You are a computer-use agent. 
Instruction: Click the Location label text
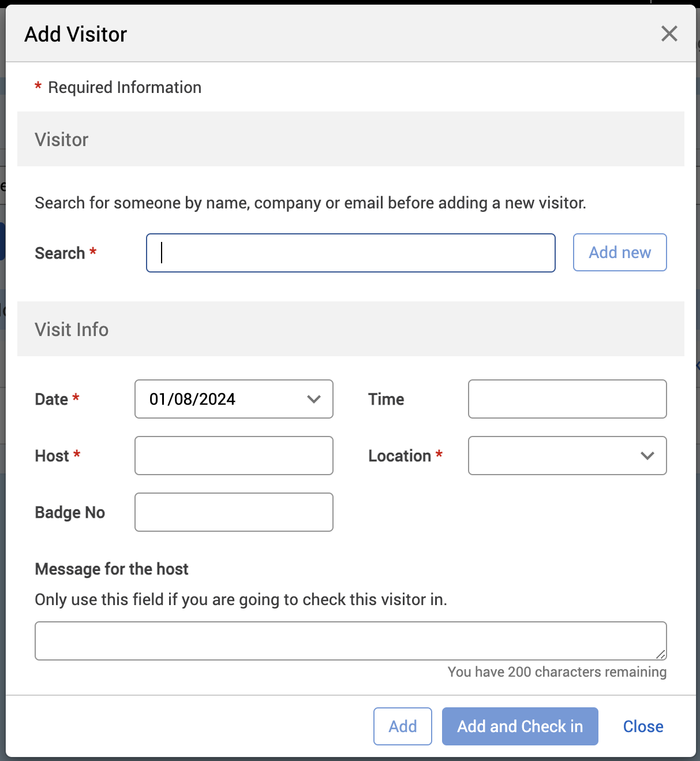pos(399,456)
